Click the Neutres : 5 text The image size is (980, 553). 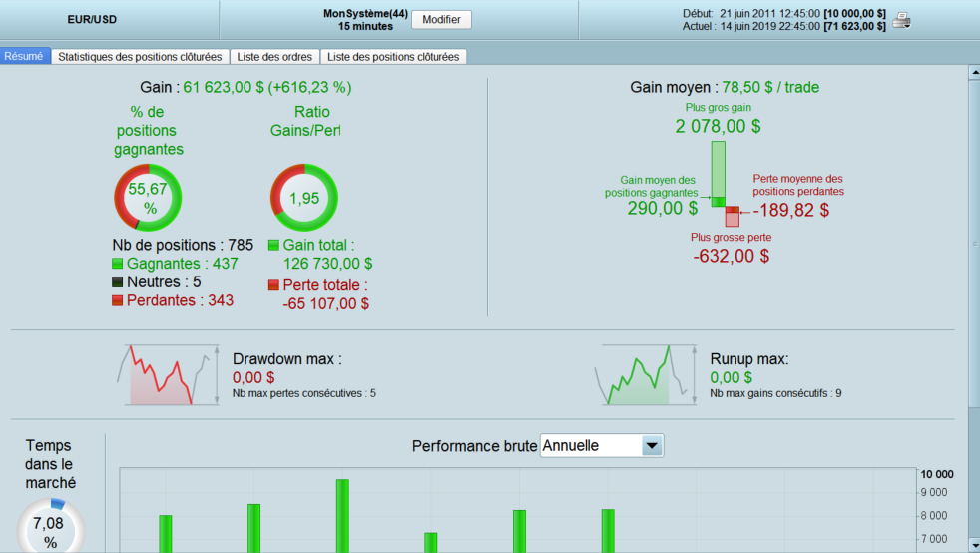(164, 282)
